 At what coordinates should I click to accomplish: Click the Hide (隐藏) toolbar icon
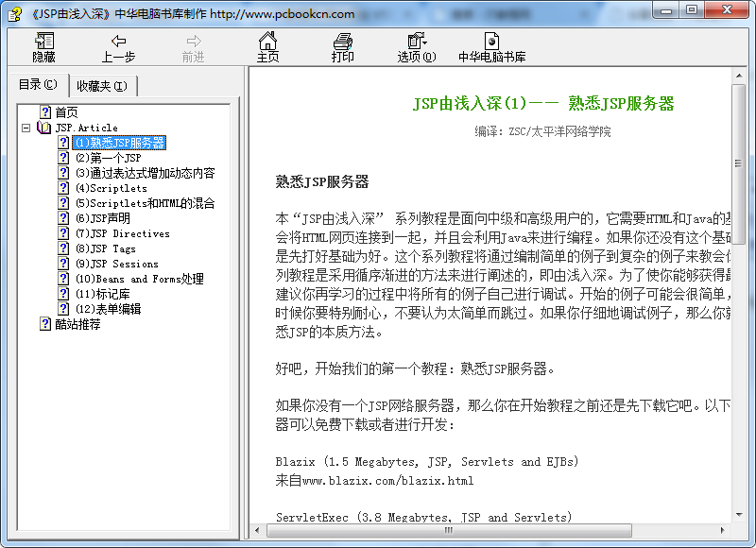click(x=43, y=47)
